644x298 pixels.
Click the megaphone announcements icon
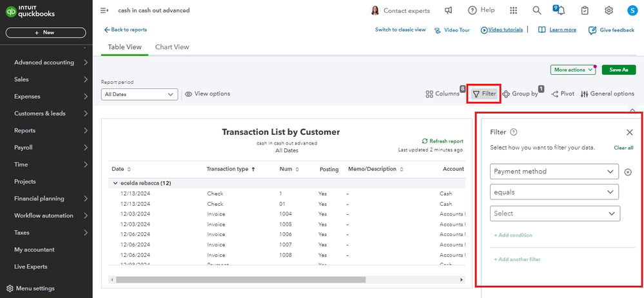[449, 10]
